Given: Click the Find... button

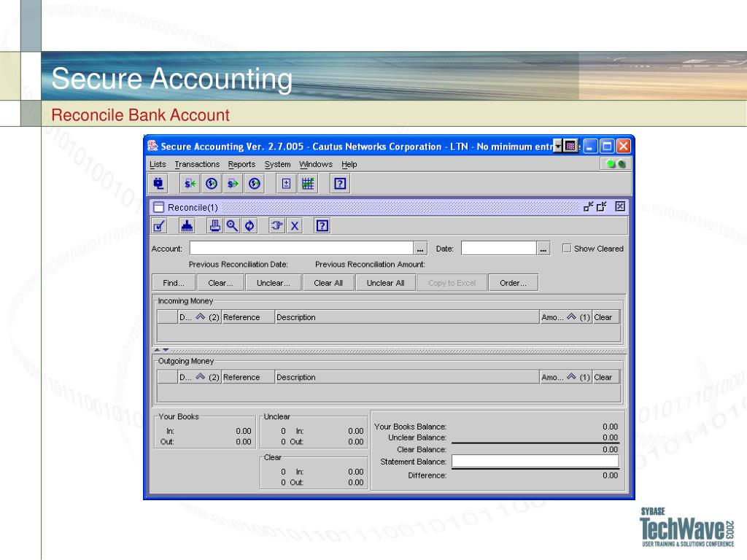Looking at the screenshot, I should 174,283.
